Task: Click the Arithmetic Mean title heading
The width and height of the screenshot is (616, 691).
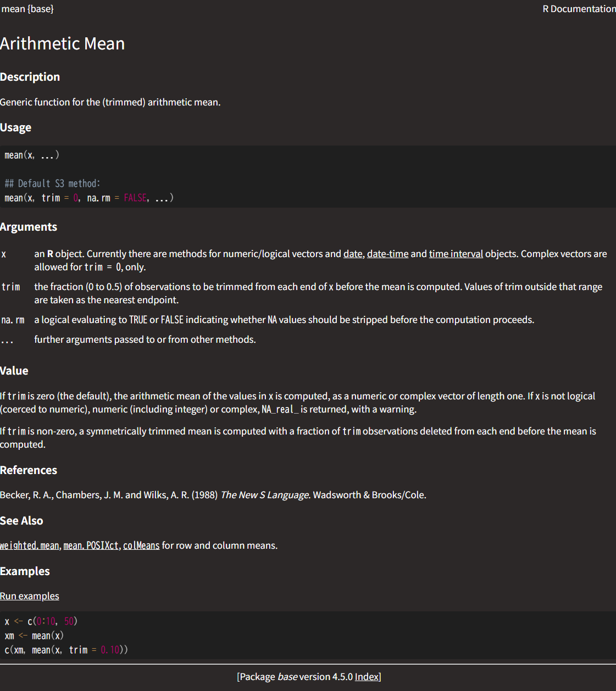Action: pos(62,43)
